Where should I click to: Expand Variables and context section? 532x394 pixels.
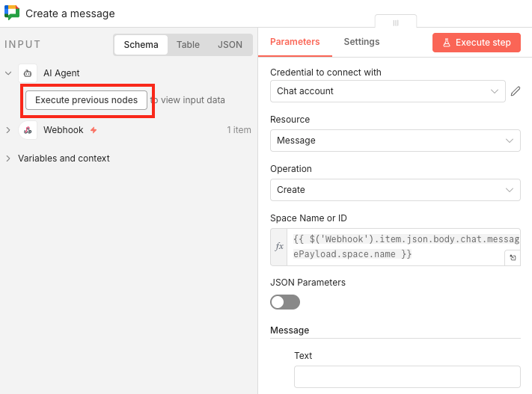point(8,158)
